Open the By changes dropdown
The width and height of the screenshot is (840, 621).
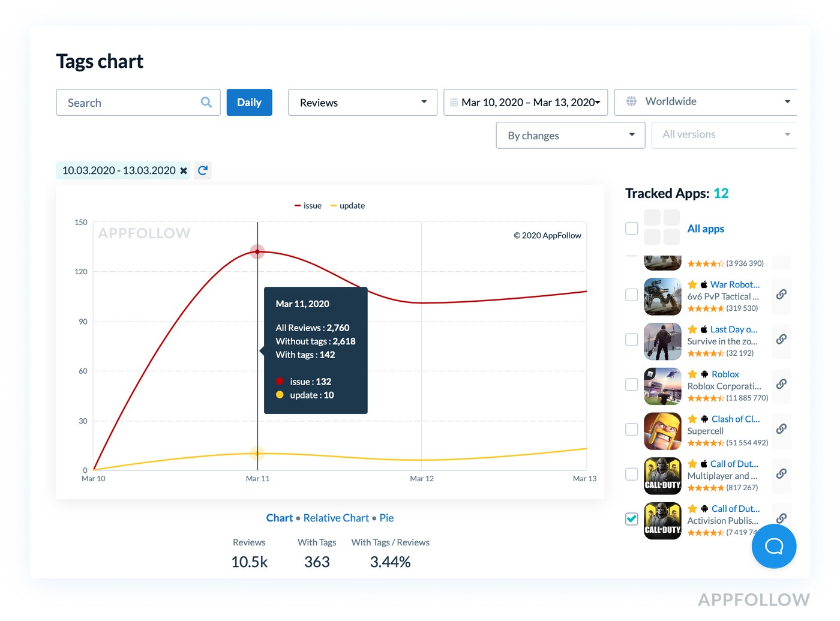(x=570, y=136)
